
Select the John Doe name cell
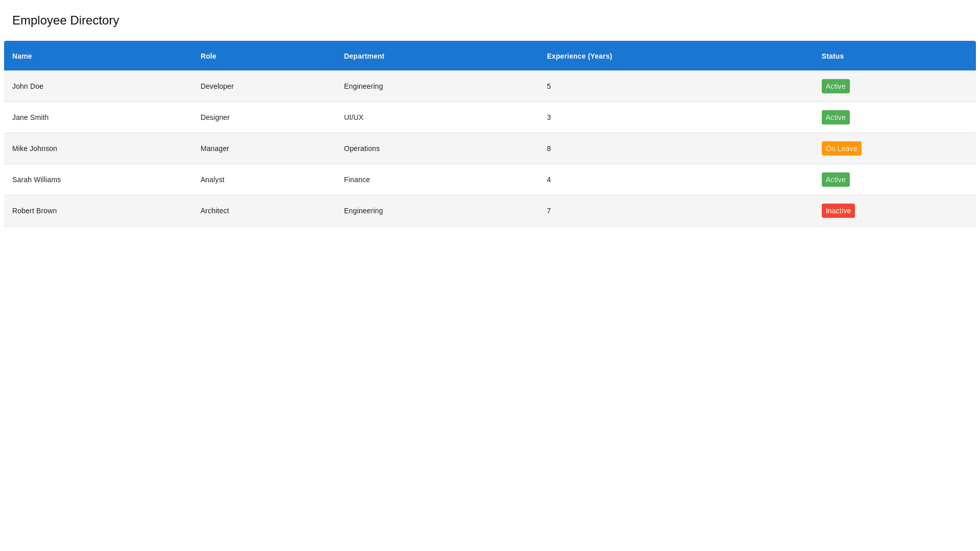point(28,86)
